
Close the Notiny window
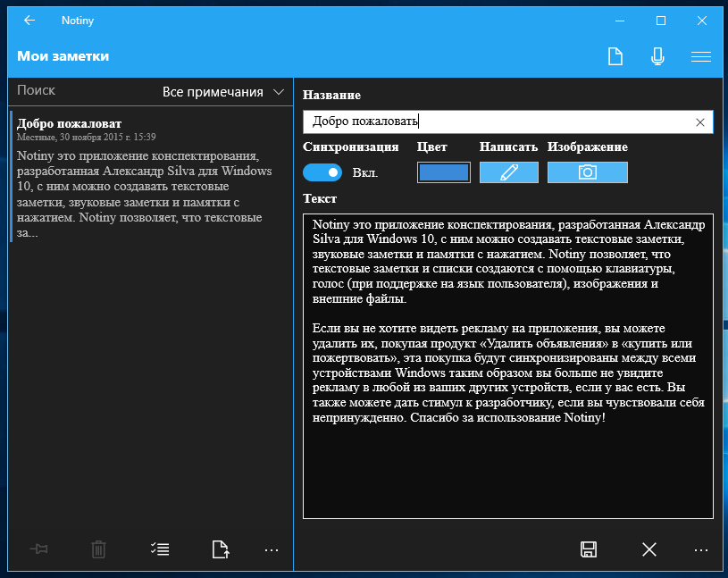point(702,21)
